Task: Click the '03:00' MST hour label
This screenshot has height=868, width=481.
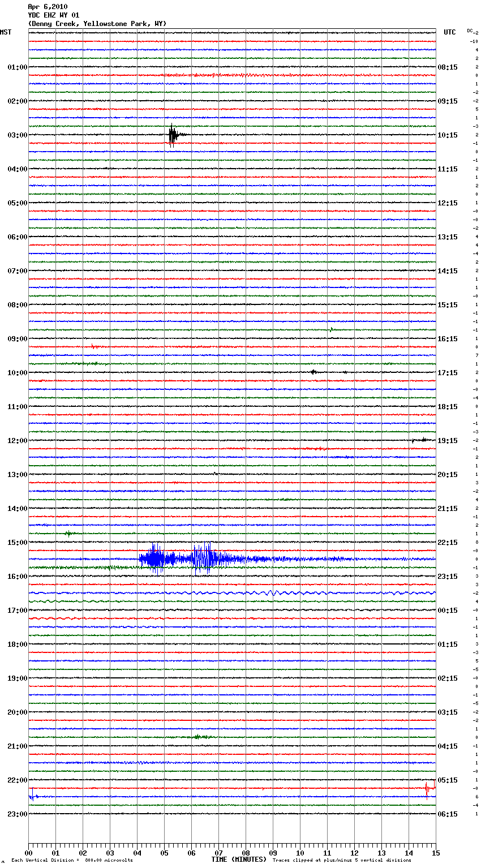Action: 17,135
